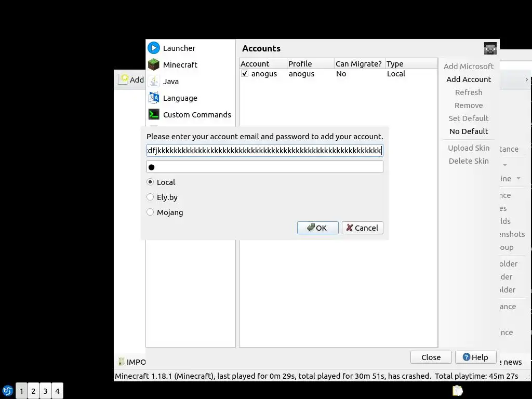The image size is (532, 399).
Task: Open Custom Commands terminal icon
Action: (154, 114)
